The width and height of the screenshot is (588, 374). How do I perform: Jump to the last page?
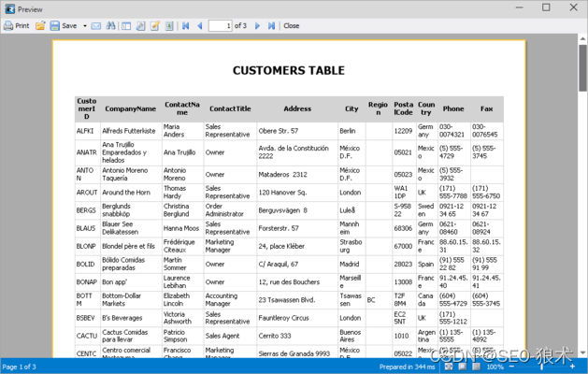271,26
